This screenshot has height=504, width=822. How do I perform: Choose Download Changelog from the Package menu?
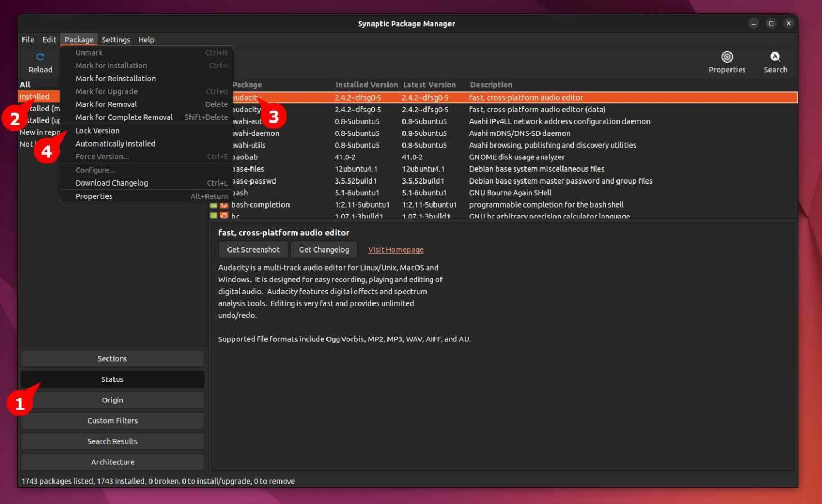coord(111,182)
